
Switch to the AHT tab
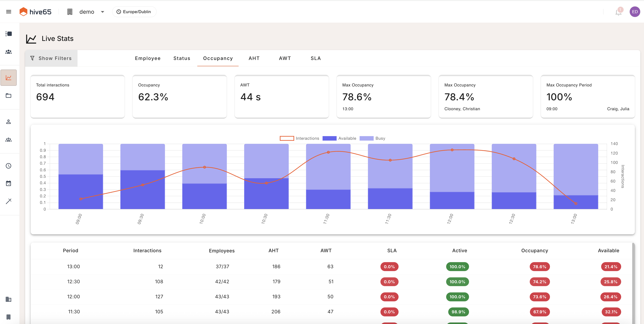tap(254, 58)
